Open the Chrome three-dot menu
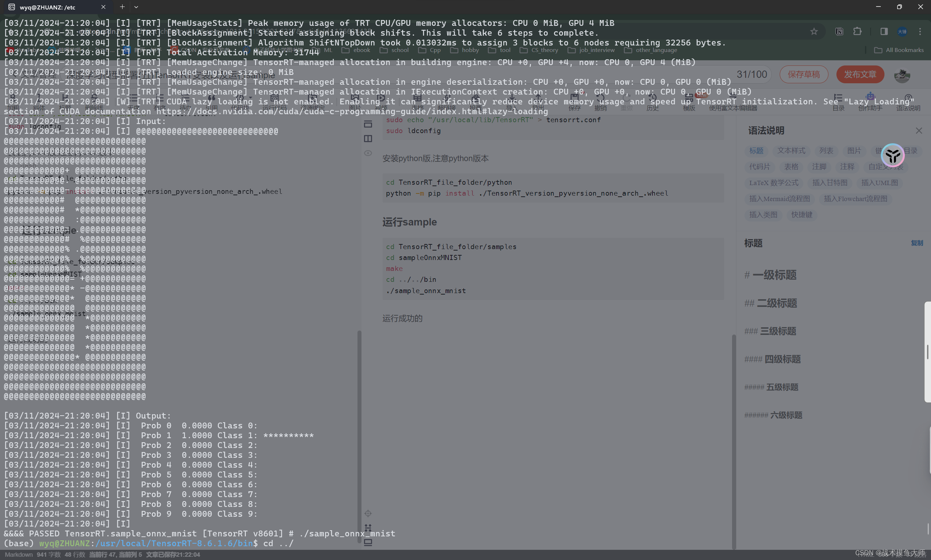The height and width of the screenshot is (560, 931). point(921,32)
